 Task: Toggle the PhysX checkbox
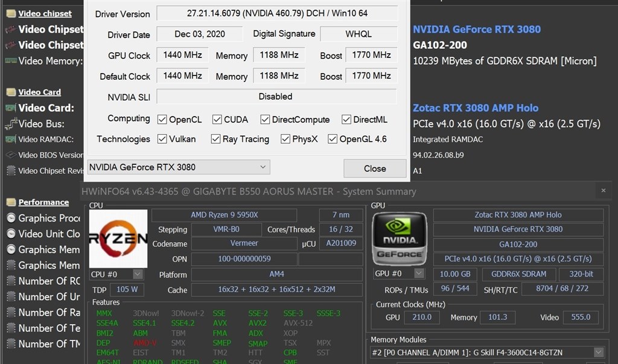pyautogui.click(x=285, y=139)
